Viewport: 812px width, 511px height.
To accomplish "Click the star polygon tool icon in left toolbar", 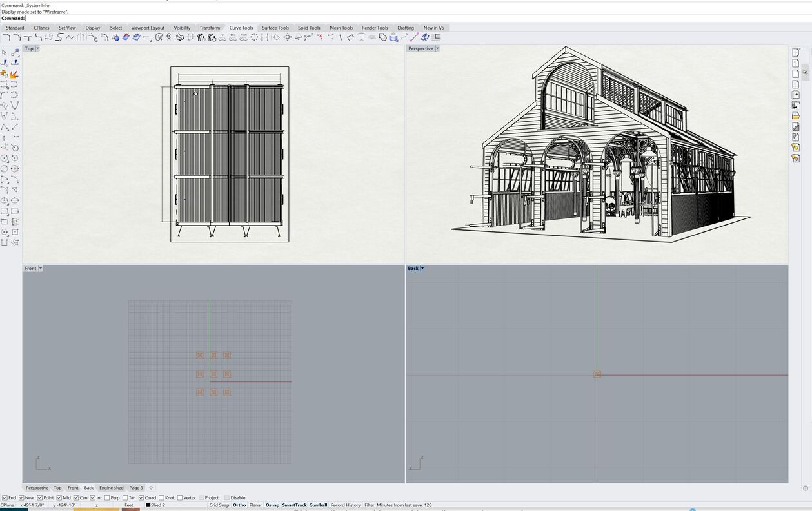I will [x=14, y=242].
